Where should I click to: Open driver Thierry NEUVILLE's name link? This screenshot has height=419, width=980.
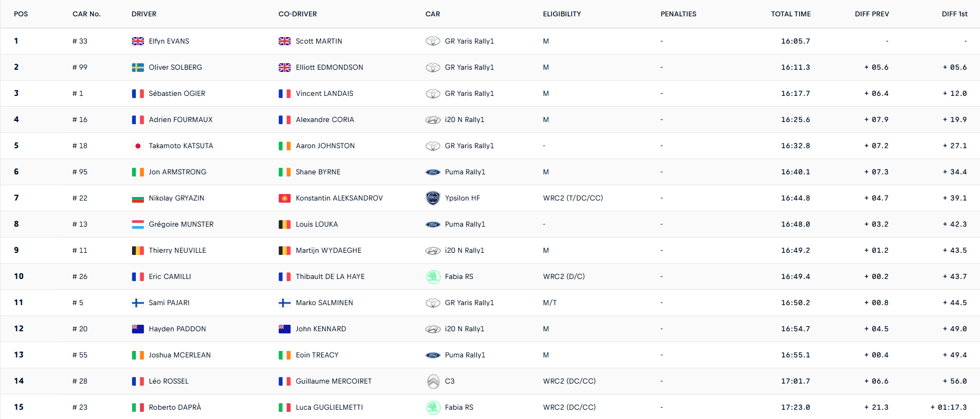[177, 251]
